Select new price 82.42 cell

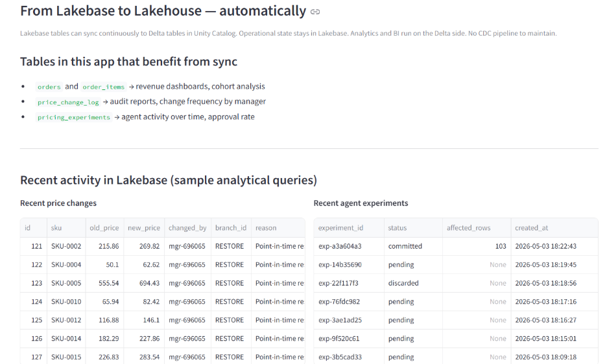[144, 302]
